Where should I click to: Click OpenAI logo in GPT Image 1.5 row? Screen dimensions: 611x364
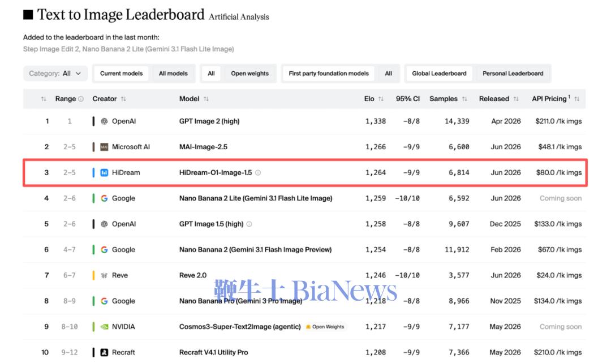[104, 224]
